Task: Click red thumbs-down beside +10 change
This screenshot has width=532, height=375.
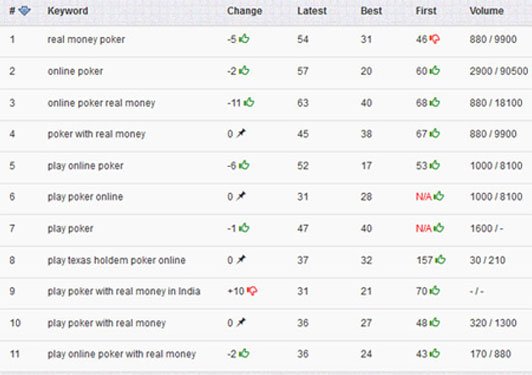Action: (x=252, y=291)
